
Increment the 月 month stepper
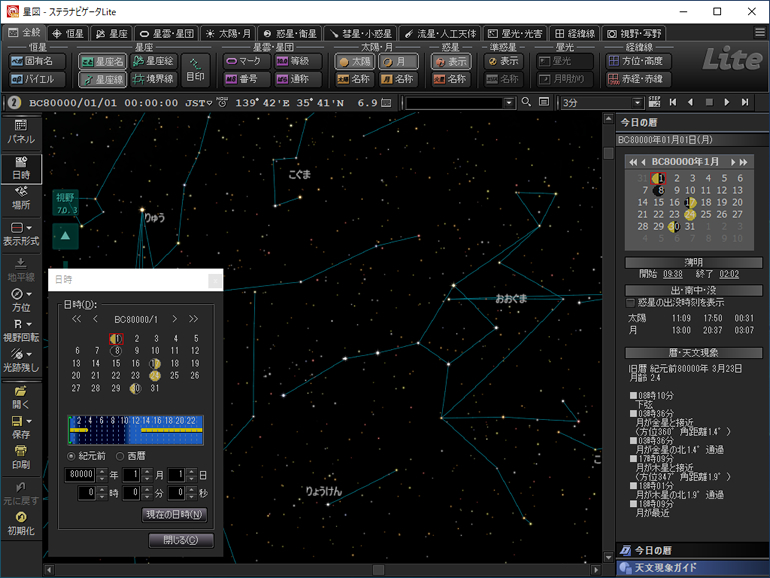pos(147,471)
